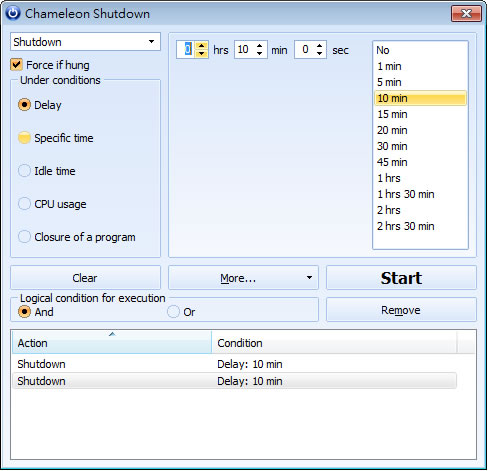Open the More... dropdown button
The width and height of the screenshot is (488, 471).
(x=243, y=278)
